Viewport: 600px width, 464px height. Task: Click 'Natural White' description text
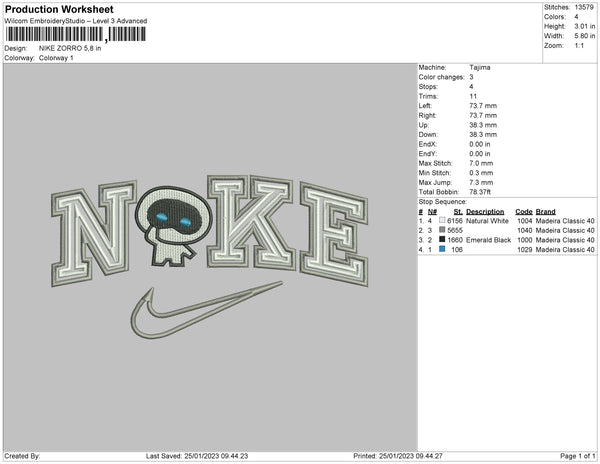[x=487, y=221]
